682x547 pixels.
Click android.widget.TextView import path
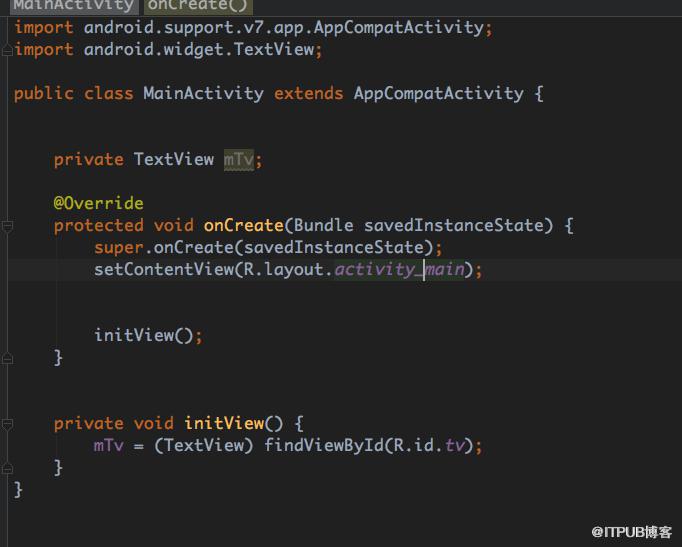(199, 50)
